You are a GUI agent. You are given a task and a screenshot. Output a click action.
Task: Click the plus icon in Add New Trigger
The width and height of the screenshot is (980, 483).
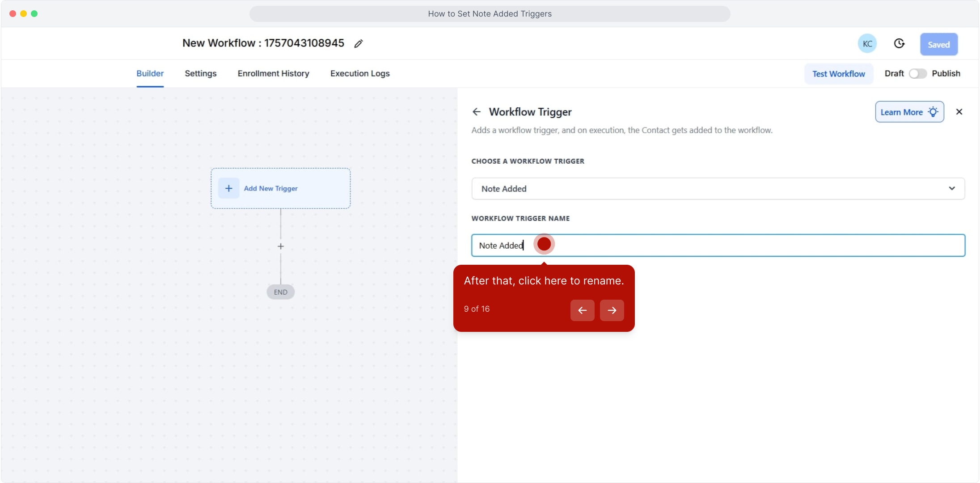tap(228, 188)
